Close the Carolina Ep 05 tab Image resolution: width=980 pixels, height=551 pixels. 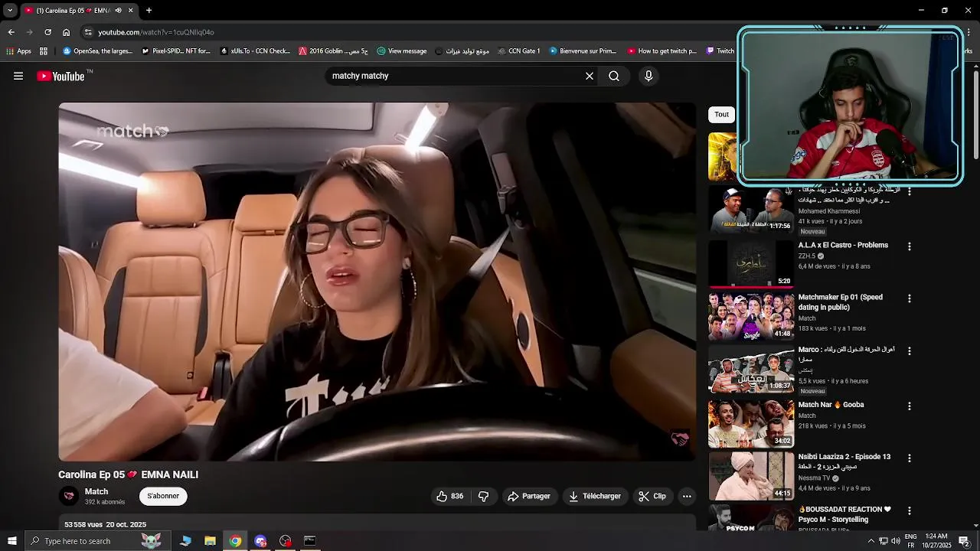(x=130, y=11)
